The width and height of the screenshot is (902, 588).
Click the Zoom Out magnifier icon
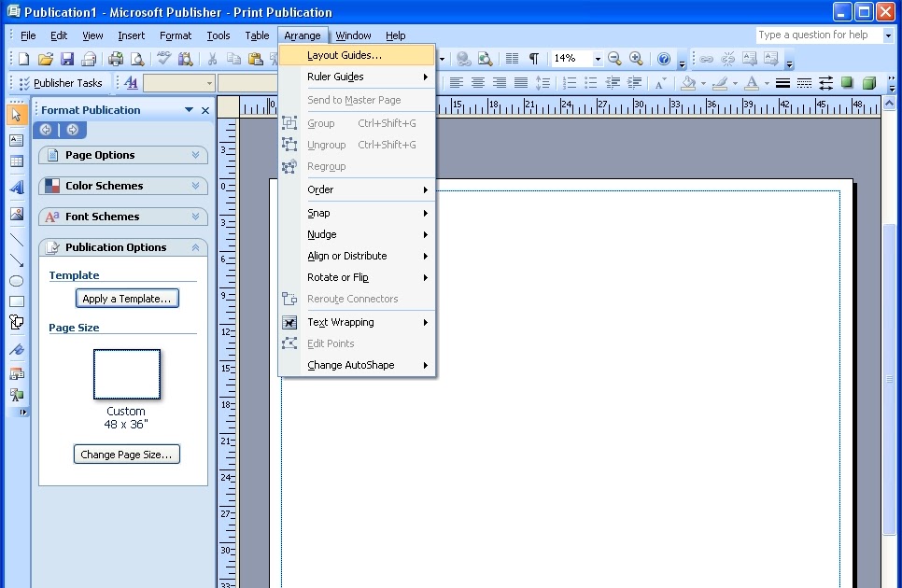614,58
